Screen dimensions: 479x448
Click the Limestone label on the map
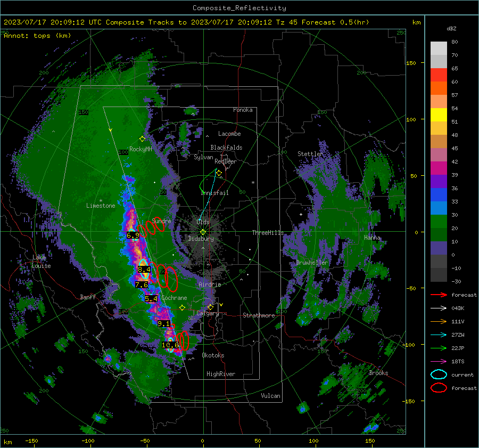101,206
